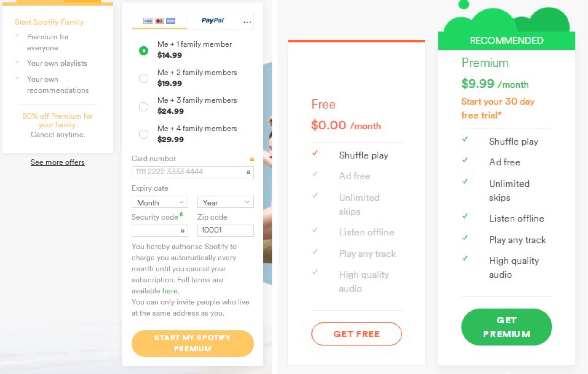
Task: Click the red checkmark beside Free Shuffle play
Action: coord(315,153)
